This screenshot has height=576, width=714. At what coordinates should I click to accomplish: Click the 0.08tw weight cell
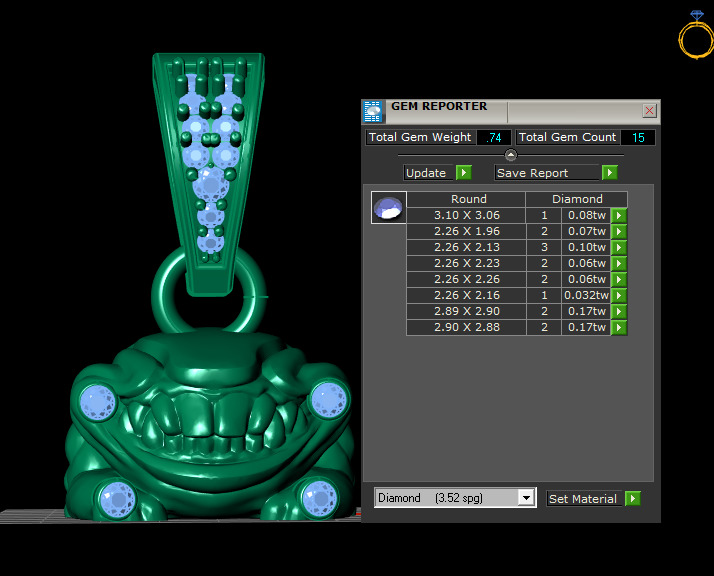click(x=586, y=215)
